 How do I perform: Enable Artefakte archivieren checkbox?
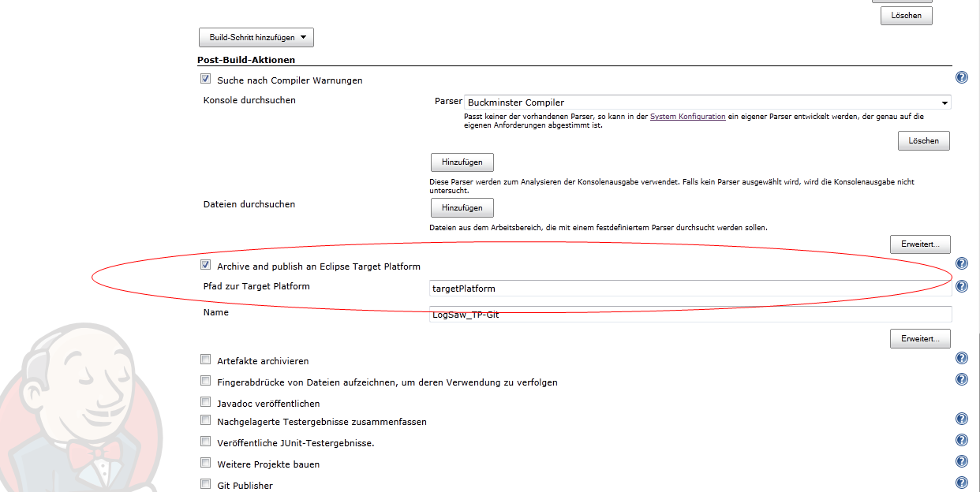[206, 360]
